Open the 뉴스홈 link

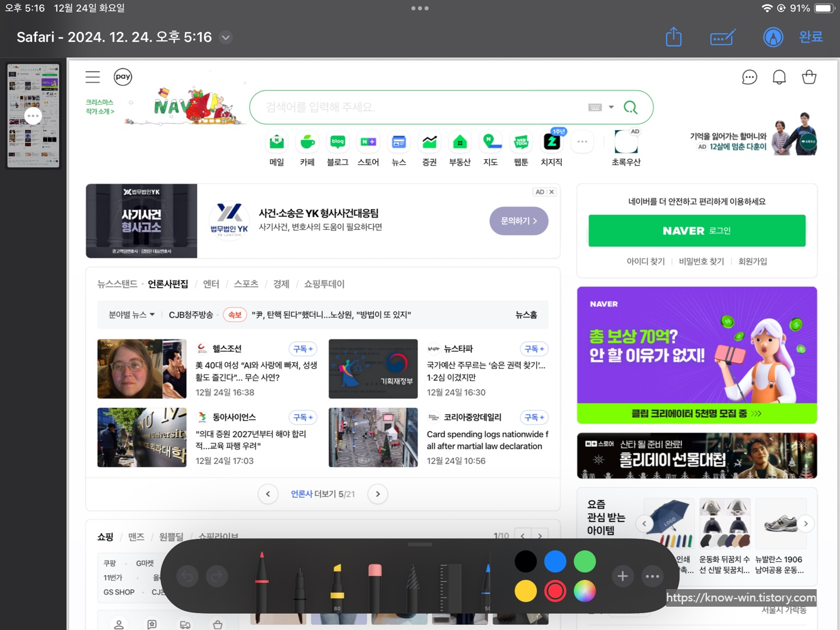coord(526,315)
